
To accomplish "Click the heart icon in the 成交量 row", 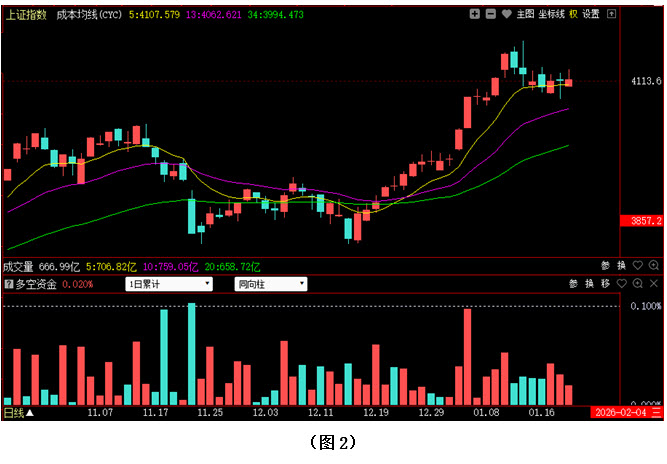I will (x=637, y=266).
